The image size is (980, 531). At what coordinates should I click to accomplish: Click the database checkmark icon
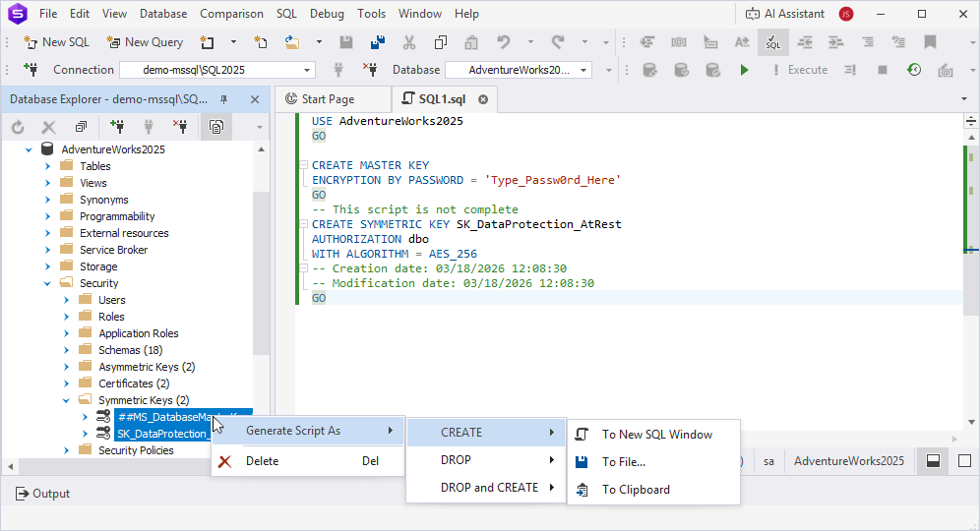(x=712, y=70)
